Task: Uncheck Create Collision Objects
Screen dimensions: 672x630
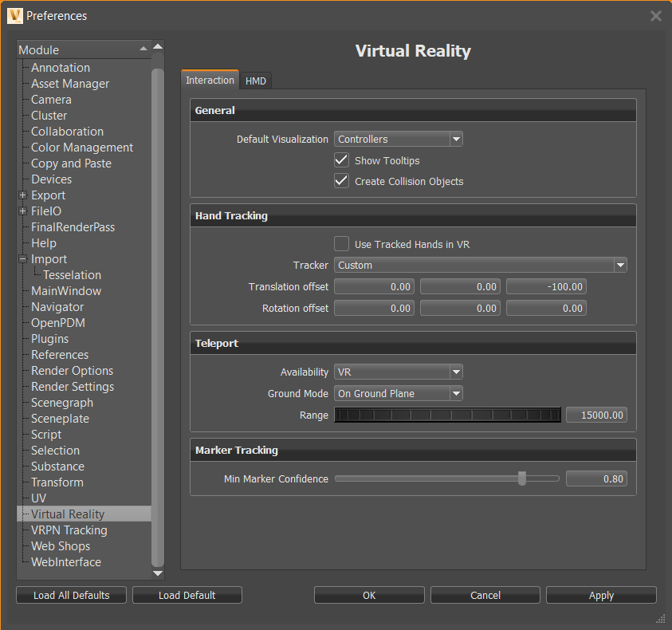Action: 341,180
